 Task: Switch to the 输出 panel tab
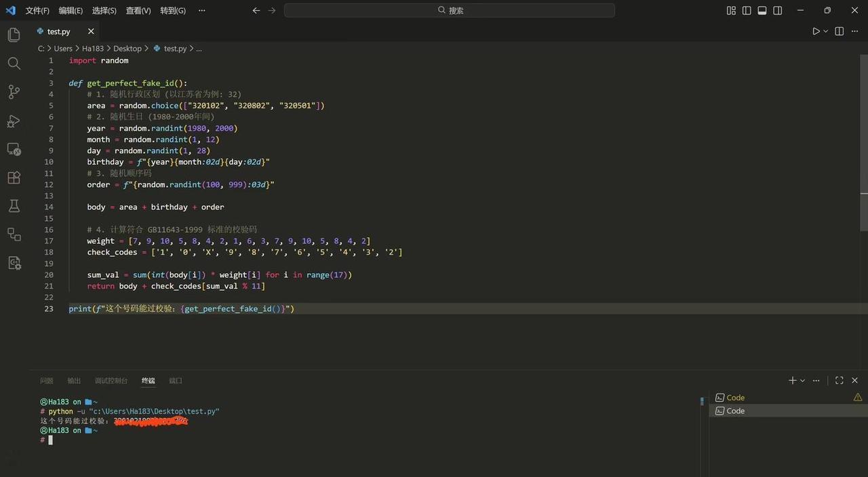[74, 381]
